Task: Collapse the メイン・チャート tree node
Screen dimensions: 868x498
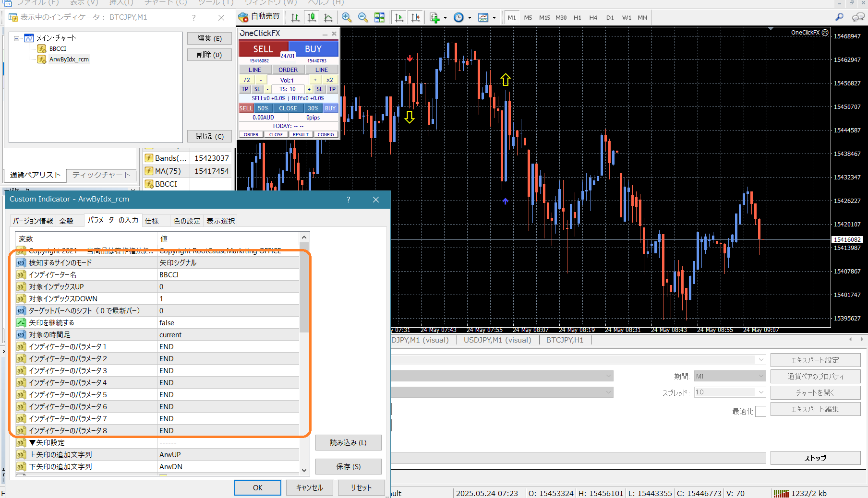Action: pyautogui.click(x=16, y=38)
